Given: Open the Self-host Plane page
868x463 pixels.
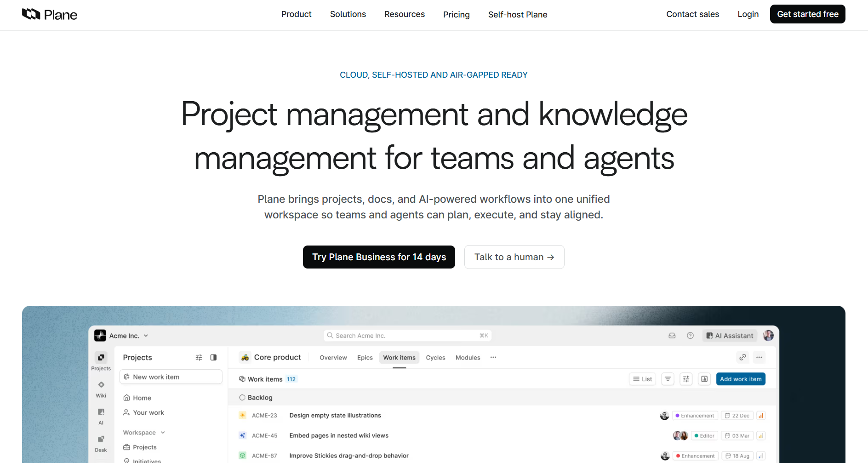Looking at the screenshot, I should [x=518, y=15].
